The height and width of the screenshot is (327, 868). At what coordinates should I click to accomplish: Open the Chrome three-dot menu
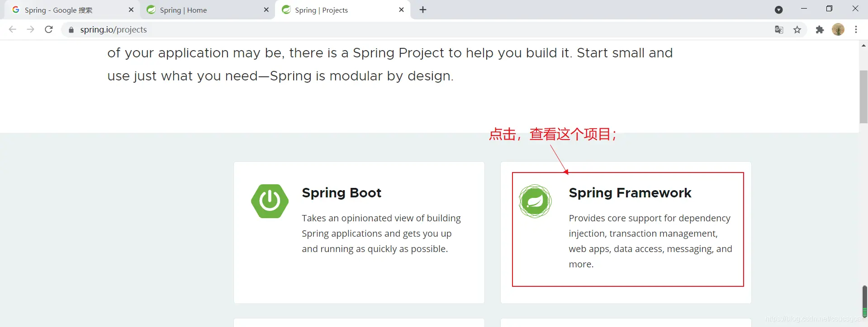(856, 30)
